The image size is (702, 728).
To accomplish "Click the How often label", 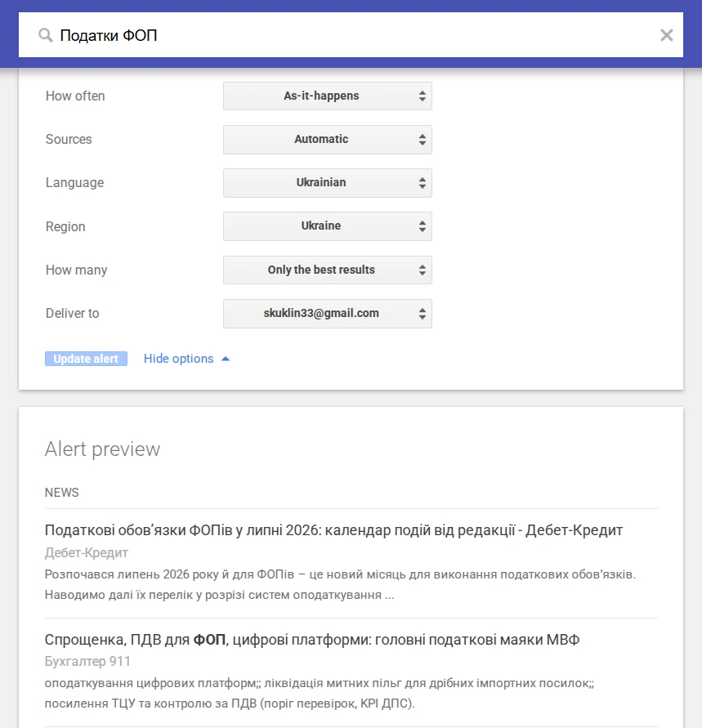I will [75, 96].
